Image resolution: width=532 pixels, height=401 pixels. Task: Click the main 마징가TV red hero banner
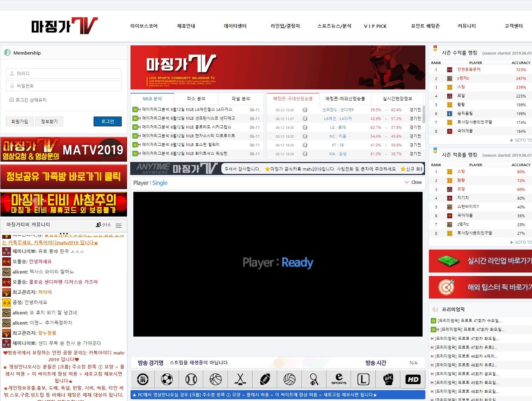(278, 67)
